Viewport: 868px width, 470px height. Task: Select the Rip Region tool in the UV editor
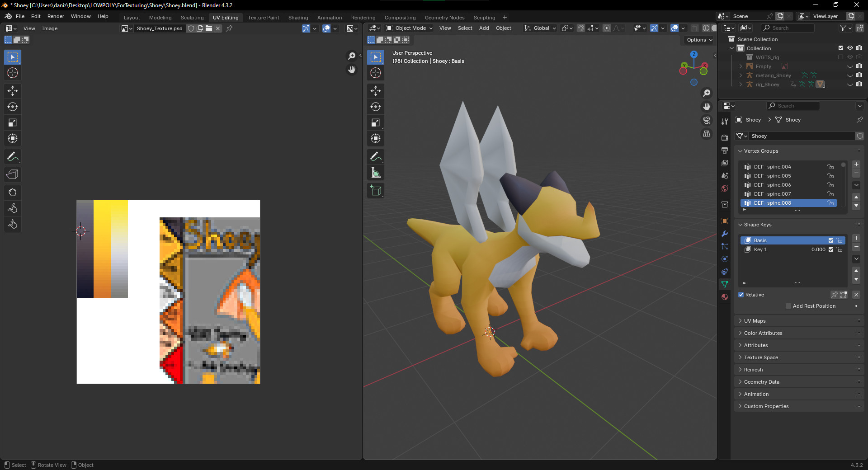[13, 174]
